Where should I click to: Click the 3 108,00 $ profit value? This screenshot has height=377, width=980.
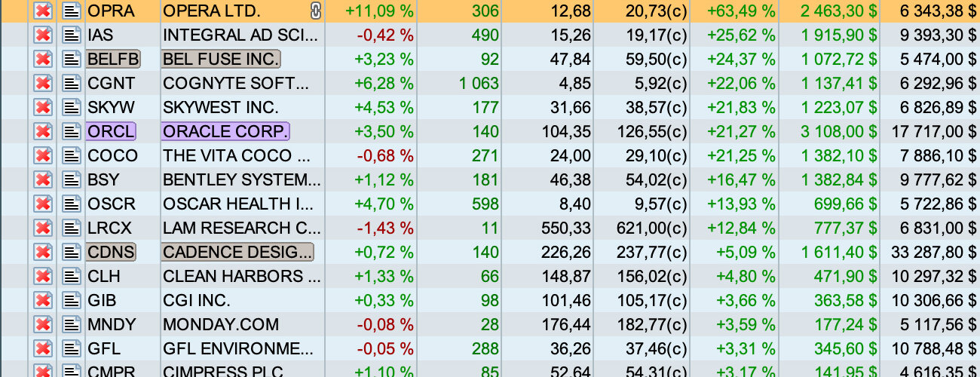pos(839,132)
